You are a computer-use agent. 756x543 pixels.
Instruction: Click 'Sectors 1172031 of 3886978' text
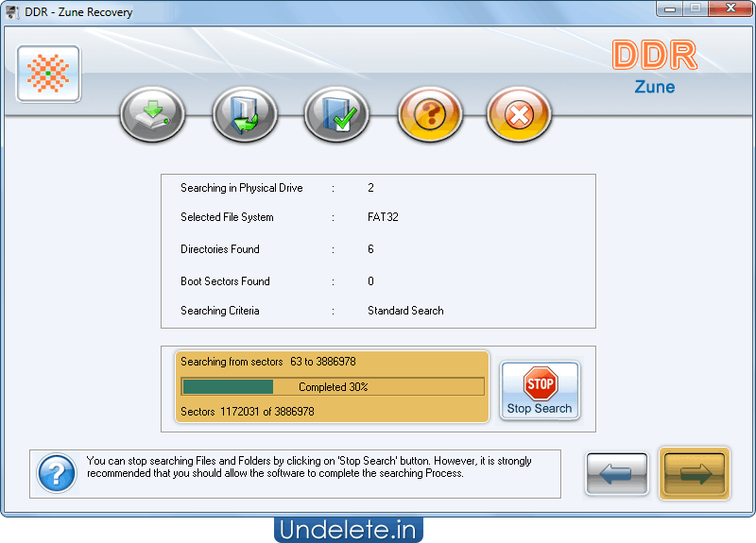248,412
